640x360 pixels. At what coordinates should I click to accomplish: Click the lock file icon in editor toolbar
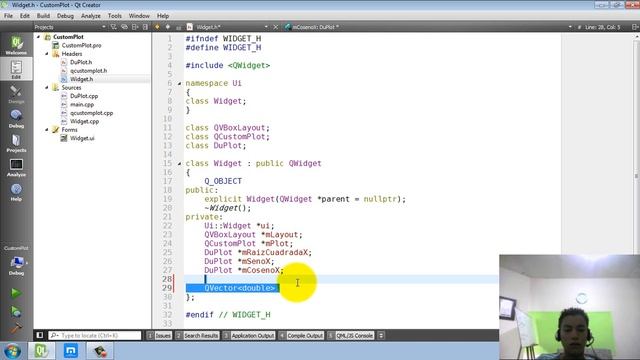pos(178,27)
